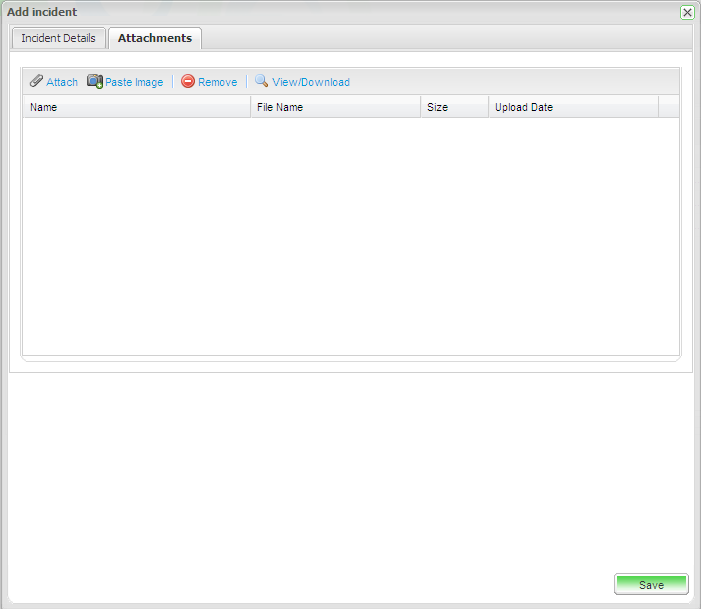The image size is (701, 609).
Task: Click the blank header cell after Upload Date
Action: [669, 107]
